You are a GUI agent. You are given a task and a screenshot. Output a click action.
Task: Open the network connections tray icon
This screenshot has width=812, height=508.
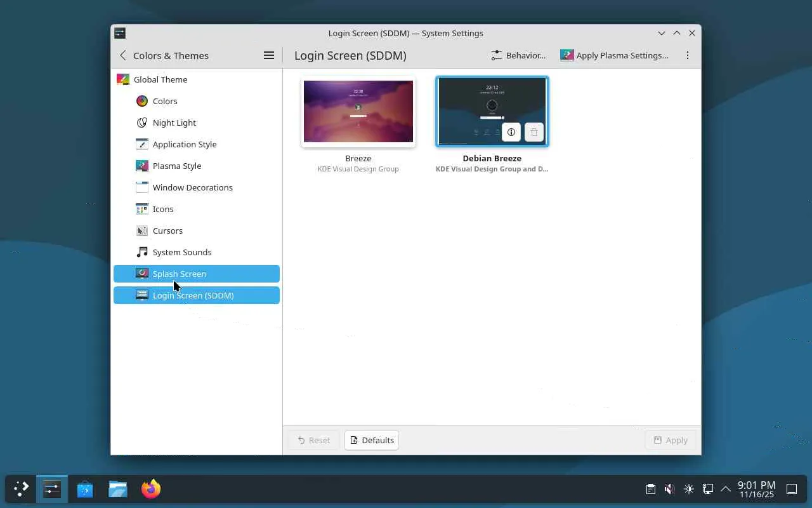pyautogui.click(x=708, y=489)
